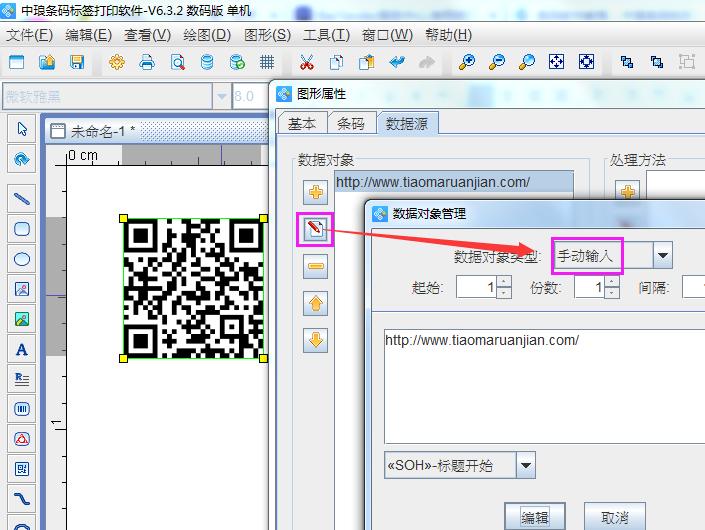The height and width of the screenshot is (530, 705).
Task: Click the font size 8.0 field
Action: tap(250, 96)
